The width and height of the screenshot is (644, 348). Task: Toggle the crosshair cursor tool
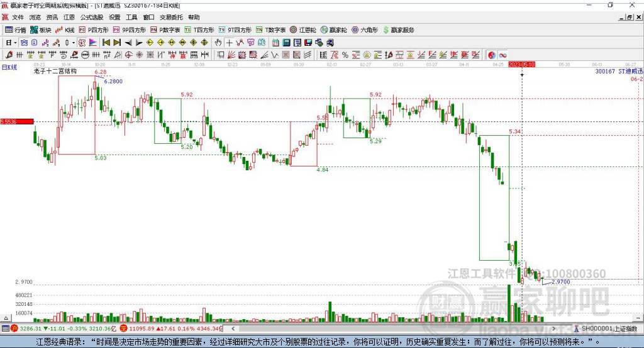pyautogui.click(x=229, y=43)
